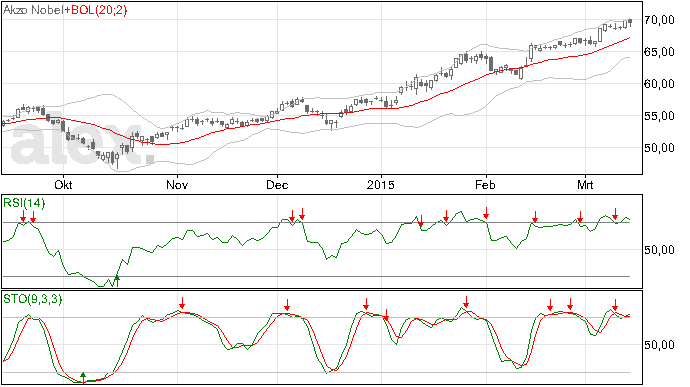Click the 50,00 level label in RSI panel
The width and height of the screenshot is (690, 387).
[x=659, y=250]
